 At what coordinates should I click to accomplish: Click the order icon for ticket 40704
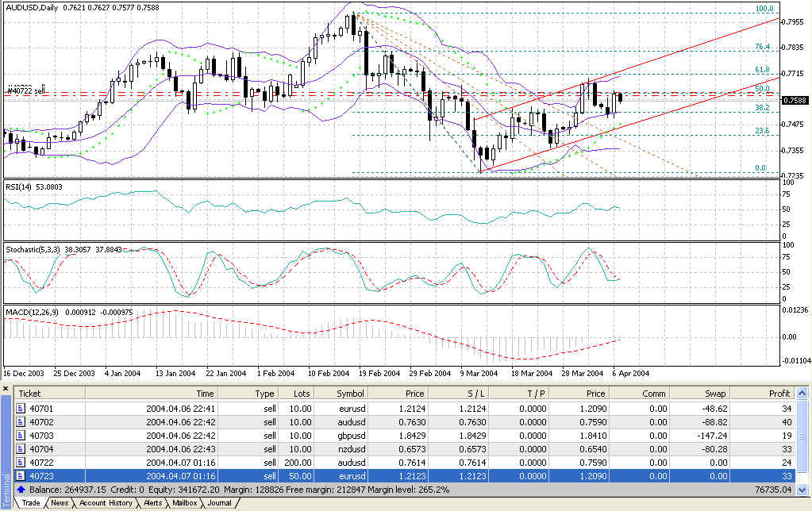coord(21,448)
